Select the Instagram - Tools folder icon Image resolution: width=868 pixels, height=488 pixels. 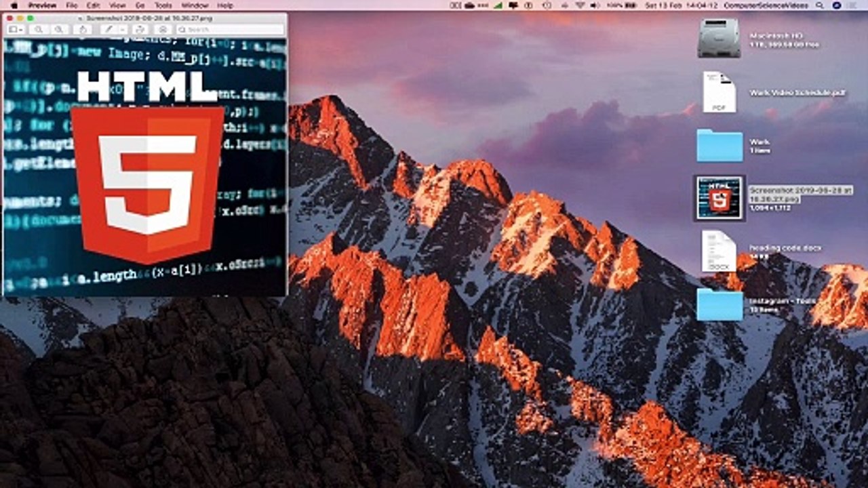[719, 304]
